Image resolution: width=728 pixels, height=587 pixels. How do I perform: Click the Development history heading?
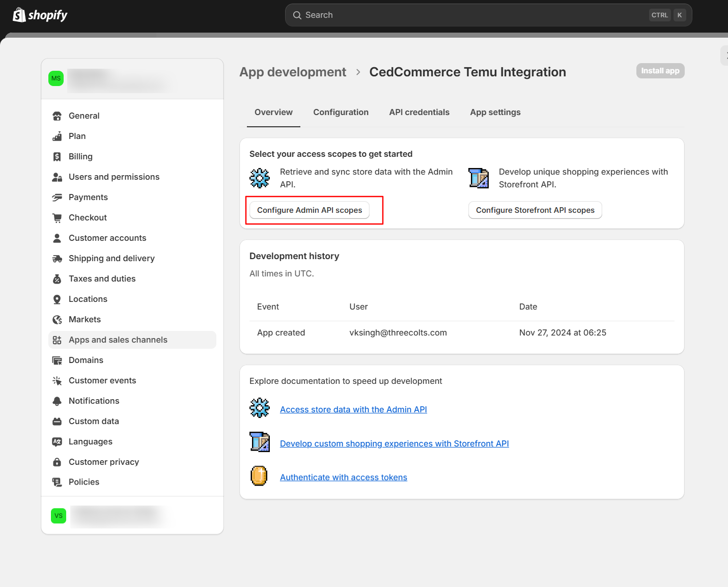click(x=294, y=256)
